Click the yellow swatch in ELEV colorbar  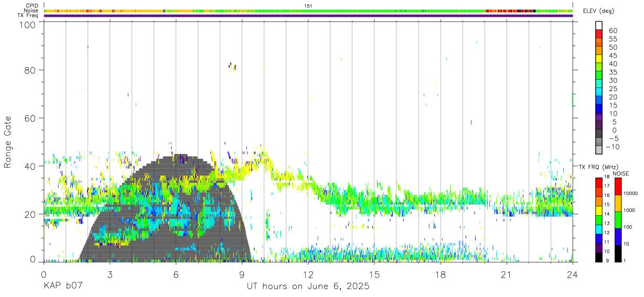coord(599,58)
